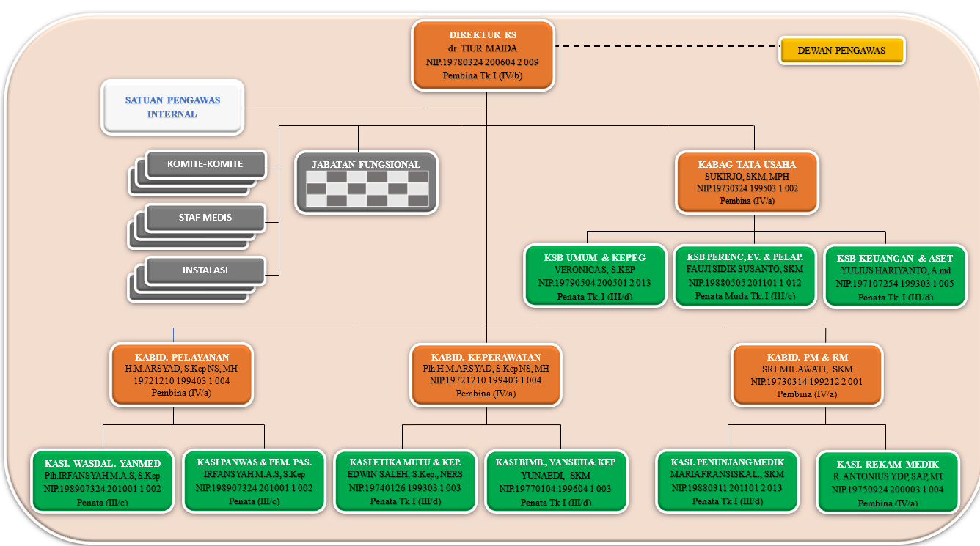
Task: Open the Satuan Pengawas Internal box
Action: (172, 107)
